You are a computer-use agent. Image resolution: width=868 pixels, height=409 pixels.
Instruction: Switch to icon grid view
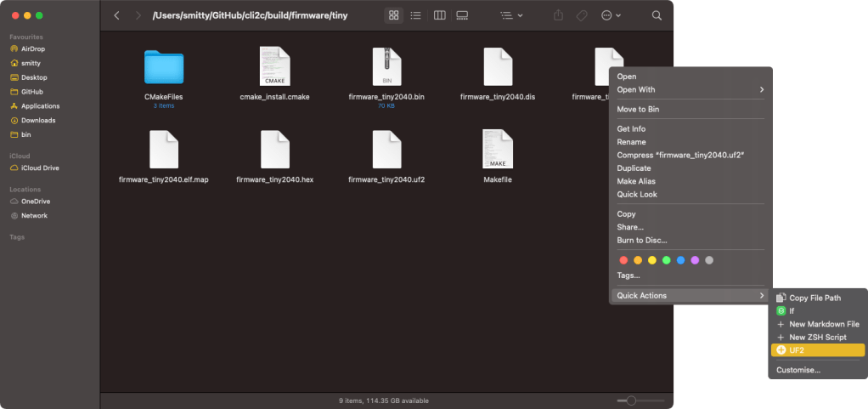click(394, 15)
